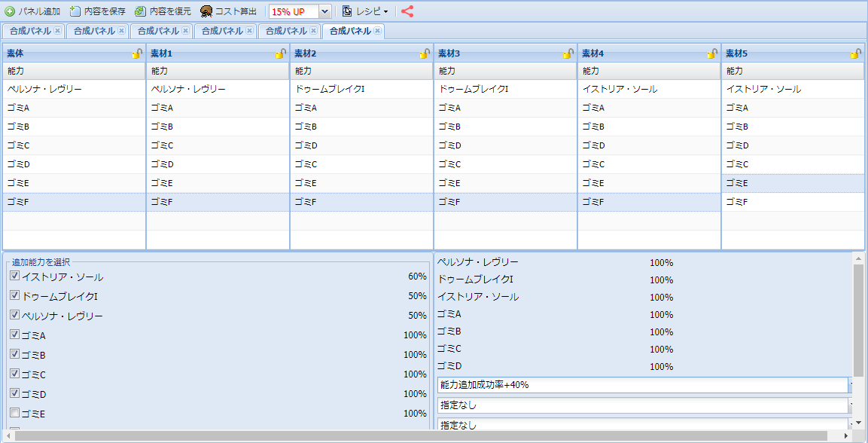Click horizontal scrollbar left arrow
The image size is (868, 443).
[8, 435]
